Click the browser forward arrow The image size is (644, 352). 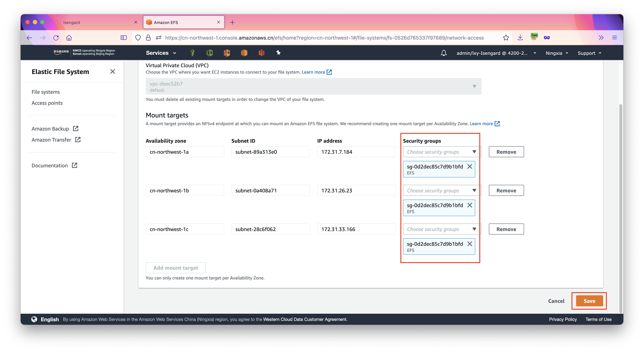point(43,38)
